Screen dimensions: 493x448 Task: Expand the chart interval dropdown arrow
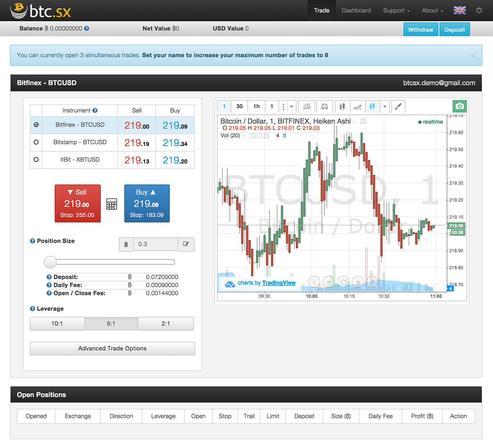point(292,106)
